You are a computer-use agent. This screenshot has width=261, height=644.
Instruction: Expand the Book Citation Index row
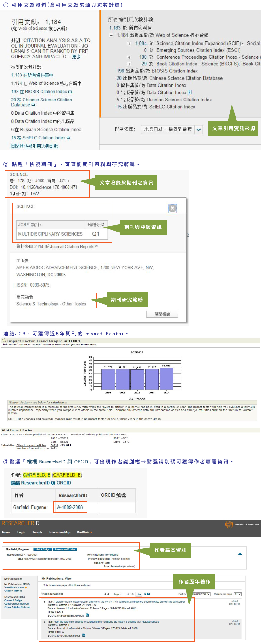click(x=129, y=64)
